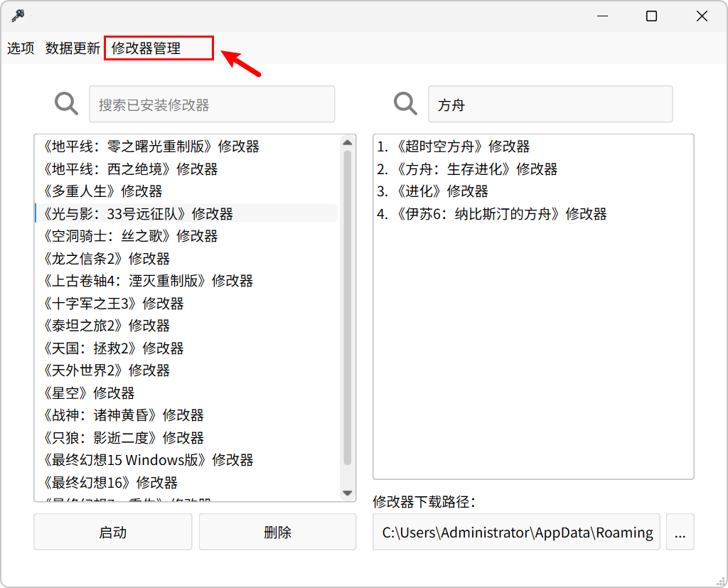The width and height of the screenshot is (728, 588).
Task: Select 《上古卷轴4：湮灭重制版》修改器
Action: 186,281
